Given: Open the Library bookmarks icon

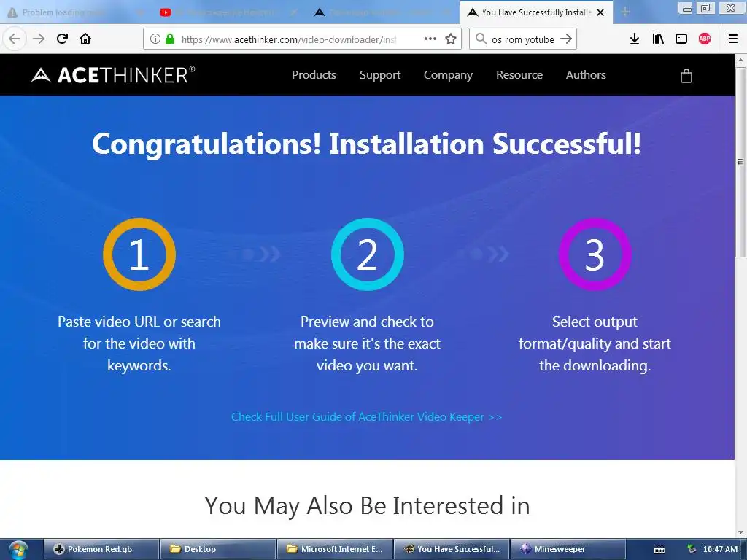Looking at the screenshot, I should pyautogui.click(x=658, y=39).
